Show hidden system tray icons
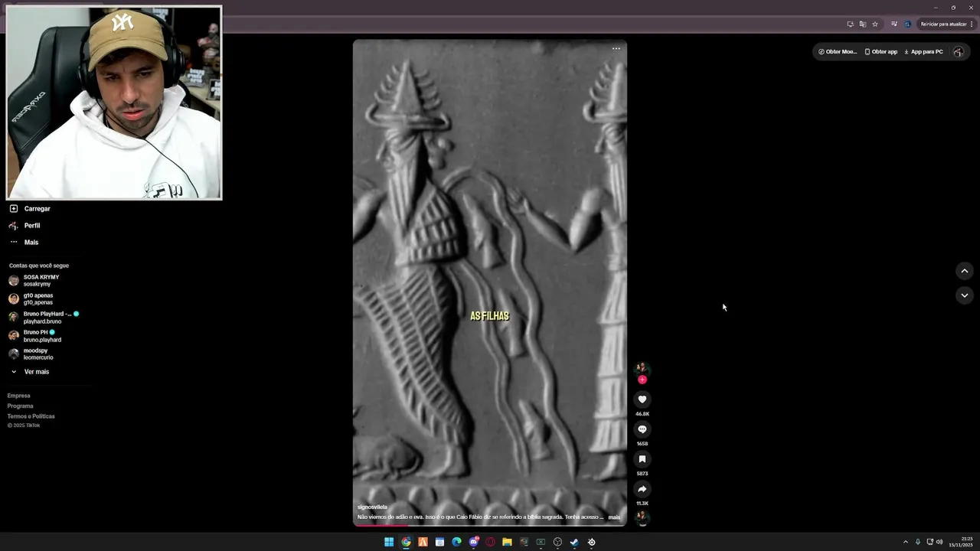The image size is (980, 551). (x=906, y=542)
